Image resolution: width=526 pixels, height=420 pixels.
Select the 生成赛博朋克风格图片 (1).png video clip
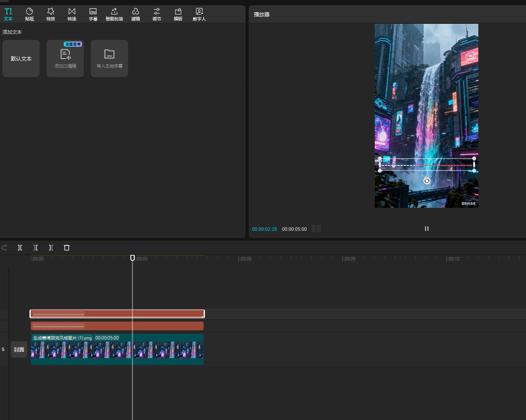117,349
